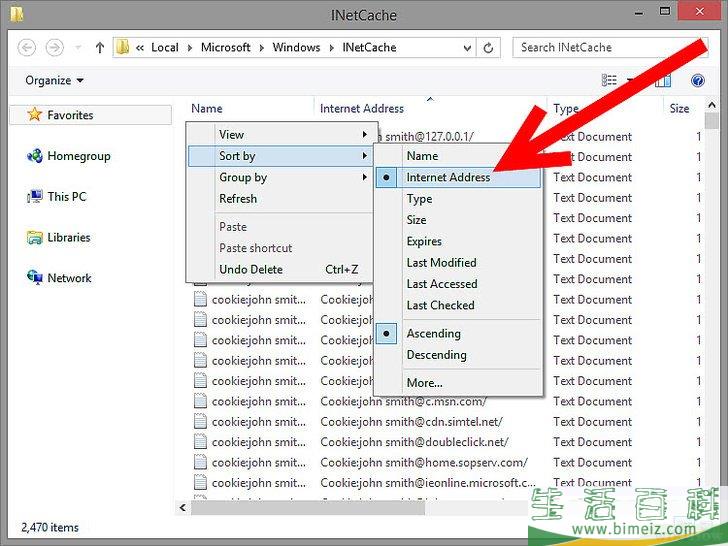The height and width of the screenshot is (546, 728).
Task: Open the Sort by submenu
Action: pos(281,156)
